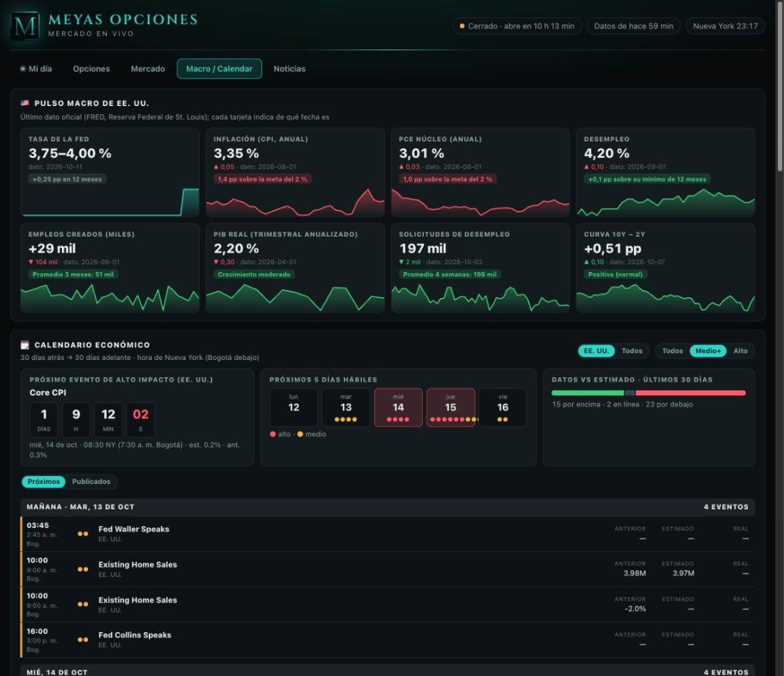Click the Fed Collins Speaks event

pyautogui.click(x=387, y=640)
